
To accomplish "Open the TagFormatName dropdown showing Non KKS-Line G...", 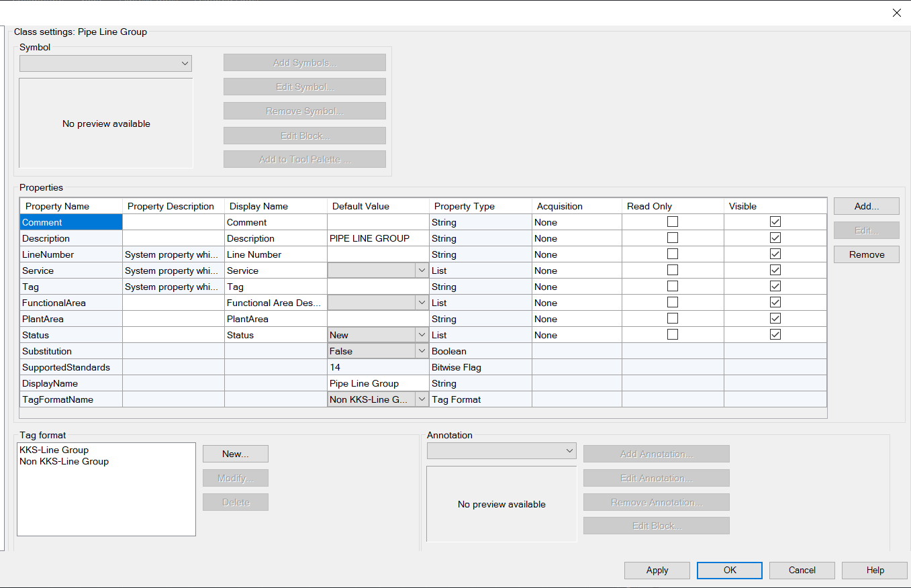I will 422,399.
